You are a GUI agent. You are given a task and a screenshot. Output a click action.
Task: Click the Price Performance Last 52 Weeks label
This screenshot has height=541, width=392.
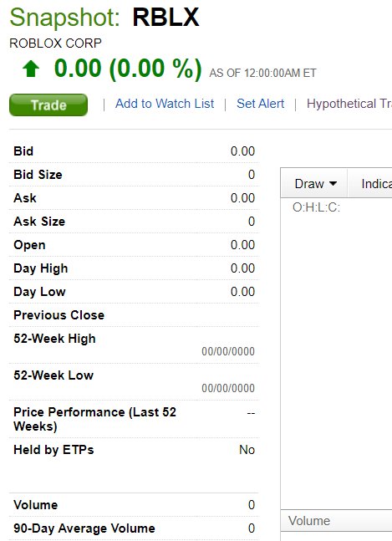point(94,419)
